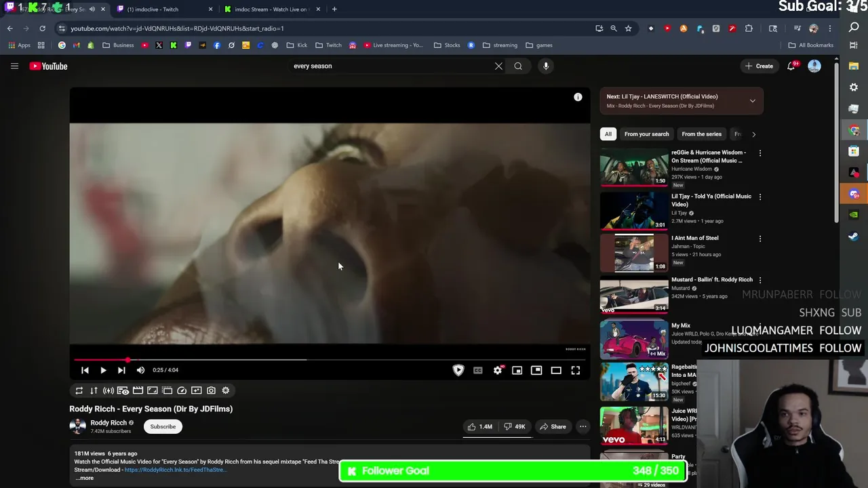Open the extension toolbar gear settings
Screen dimensions: 868x488
(x=226, y=390)
